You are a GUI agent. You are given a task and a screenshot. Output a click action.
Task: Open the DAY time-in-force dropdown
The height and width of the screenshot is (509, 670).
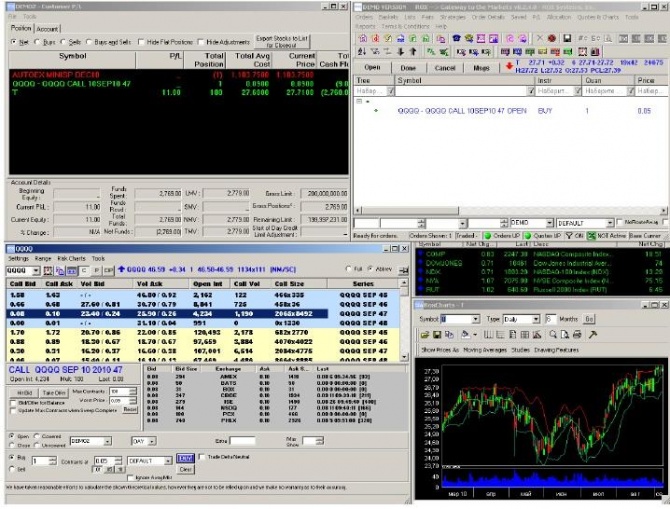click(x=153, y=441)
